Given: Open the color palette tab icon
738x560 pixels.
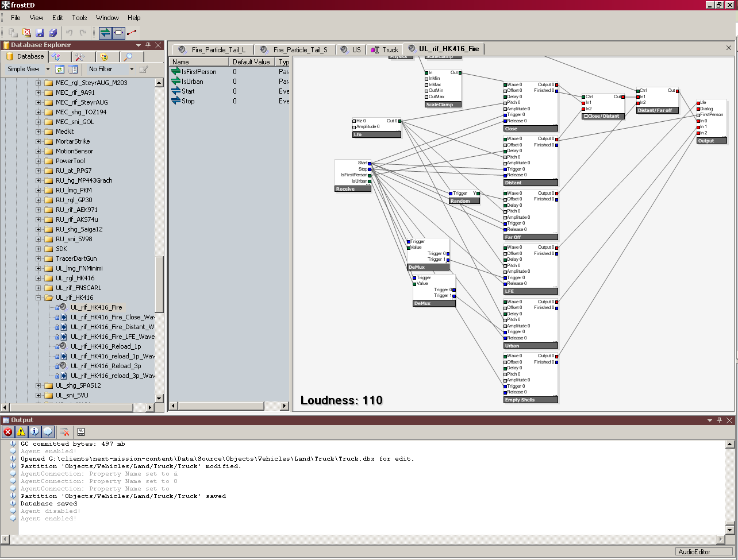Looking at the screenshot, I should click(104, 57).
